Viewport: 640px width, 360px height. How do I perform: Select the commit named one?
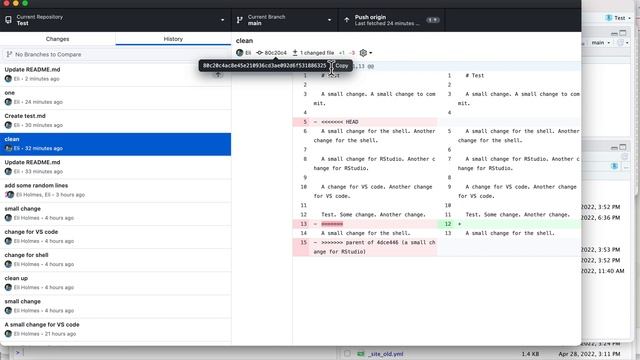pos(116,98)
